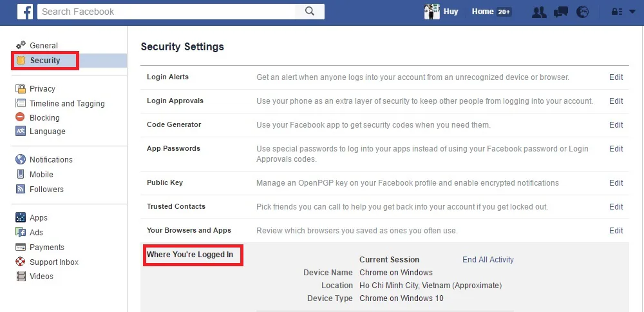This screenshot has width=644, height=312.
Task: Click the Your Browsers and Apps label
Action: click(x=189, y=230)
